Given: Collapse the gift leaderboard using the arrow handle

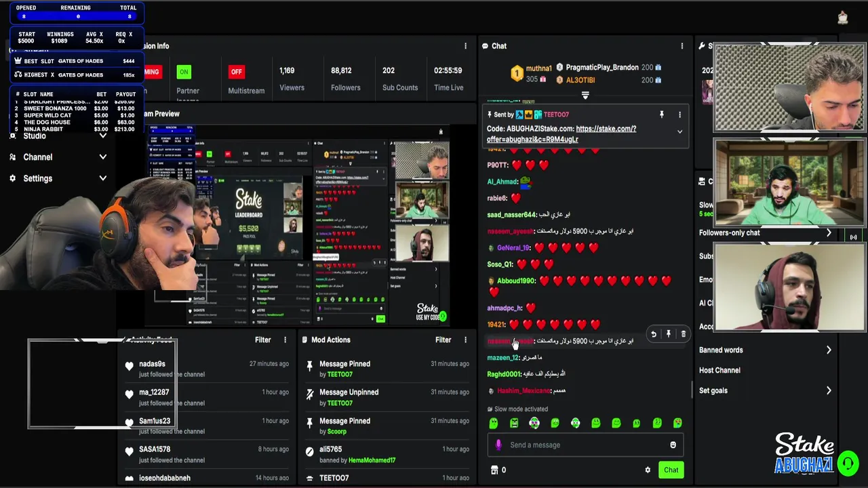Looking at the screenshot, I should click(585, 96).
